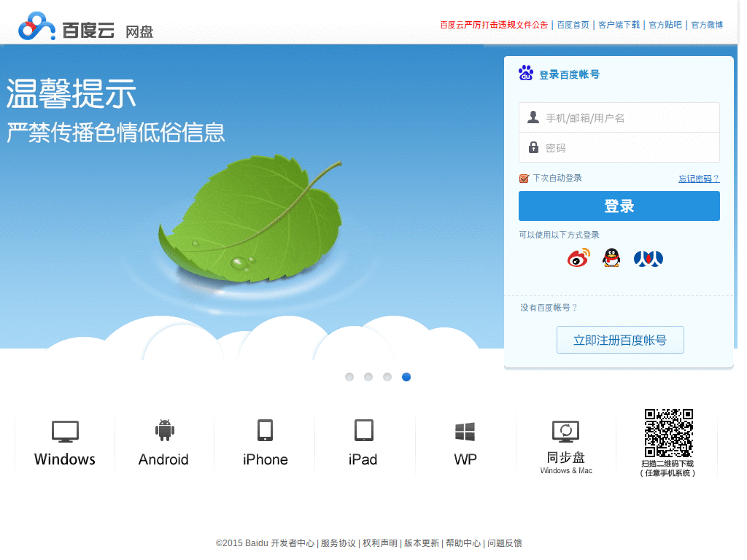Click the user icon in username field
Screen dimensions: 747x560
coord(533,117)
